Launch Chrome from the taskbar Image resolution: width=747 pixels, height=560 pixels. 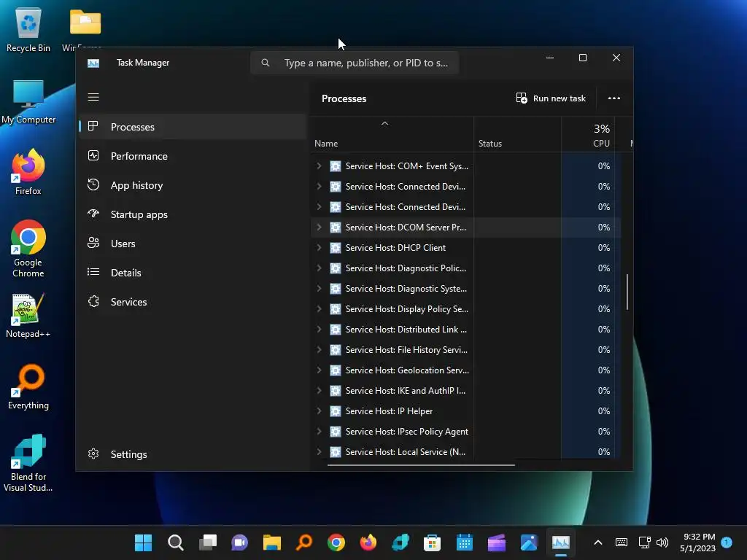point(336,542)
